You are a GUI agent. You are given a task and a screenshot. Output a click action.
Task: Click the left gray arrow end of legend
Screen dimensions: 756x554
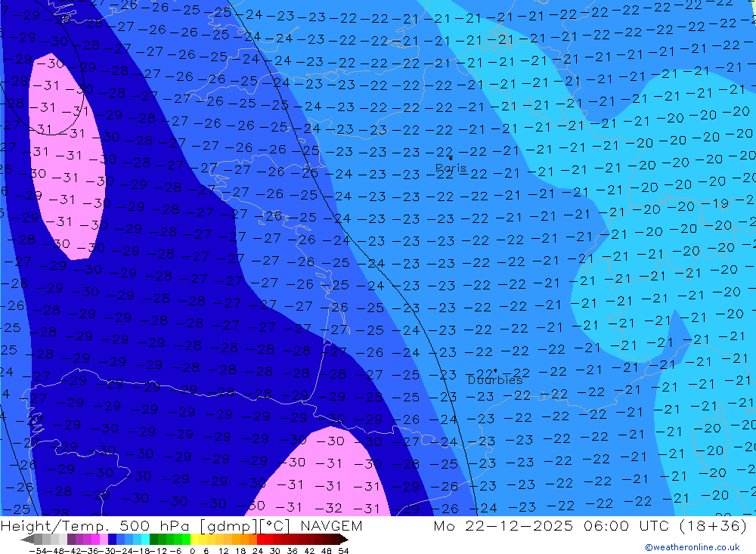(27, 539)
